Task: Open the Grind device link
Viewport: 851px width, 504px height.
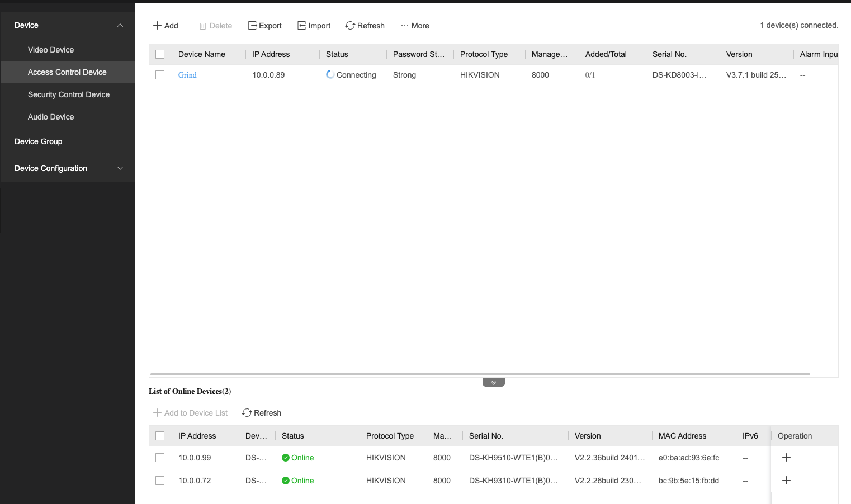Action: [x=187, y=75]
